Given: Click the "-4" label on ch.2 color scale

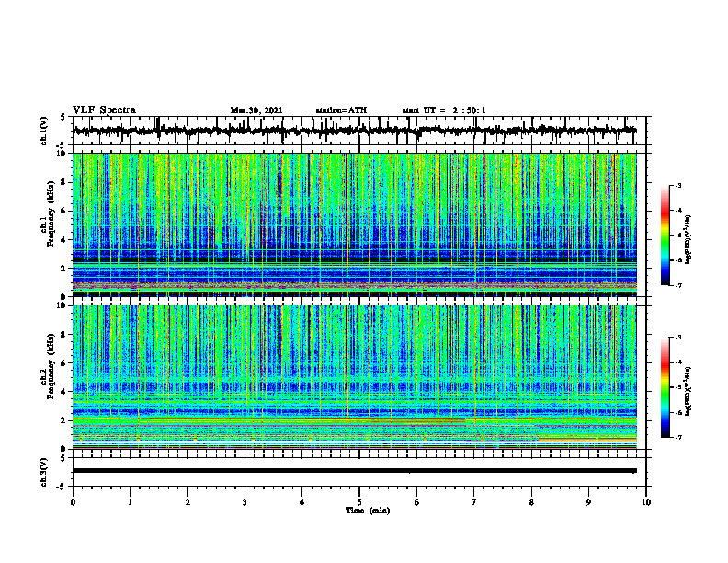Looking at the screenshot, I should pos(678,362).
